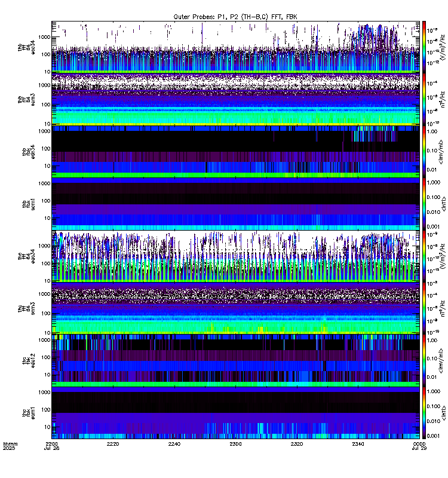Click the color bar of the thc fbk scm1 panel
Viewport: 448px width, 478px height.
coord(424,413)
